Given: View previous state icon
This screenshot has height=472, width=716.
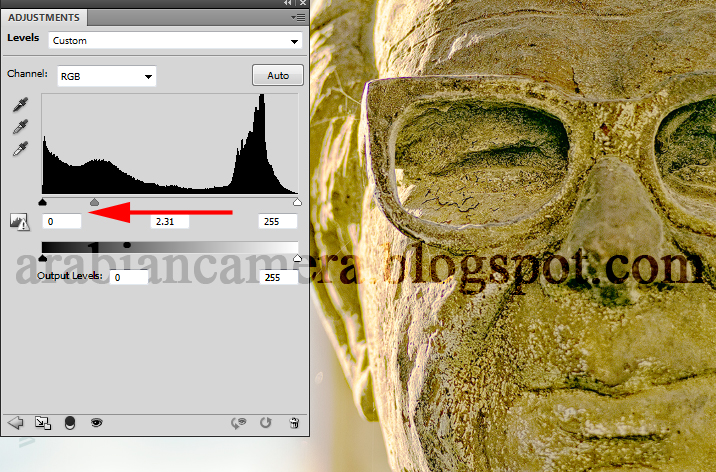Looking at the screenshot, I should coord(238,423).
